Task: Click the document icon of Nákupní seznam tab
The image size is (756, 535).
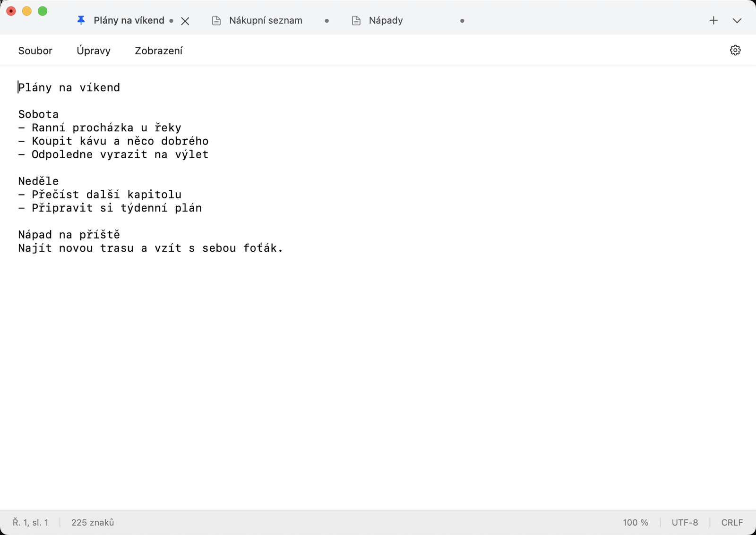Action: (x=216, y=20)
